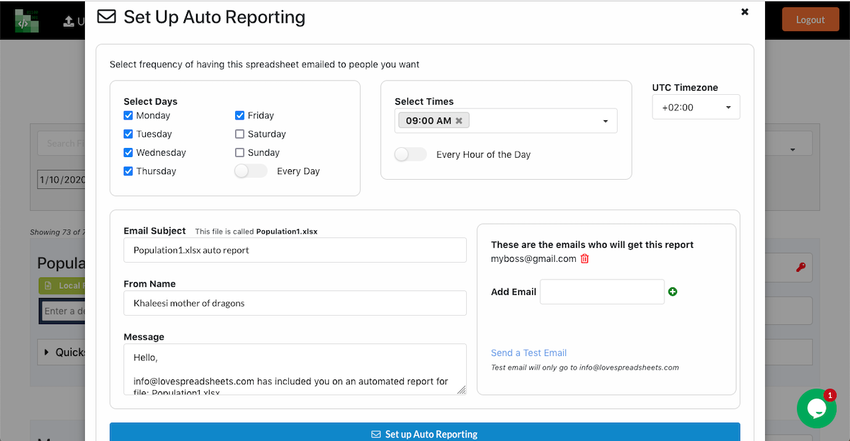
Task: Check the Sunday checkbox
Action: 240,153
